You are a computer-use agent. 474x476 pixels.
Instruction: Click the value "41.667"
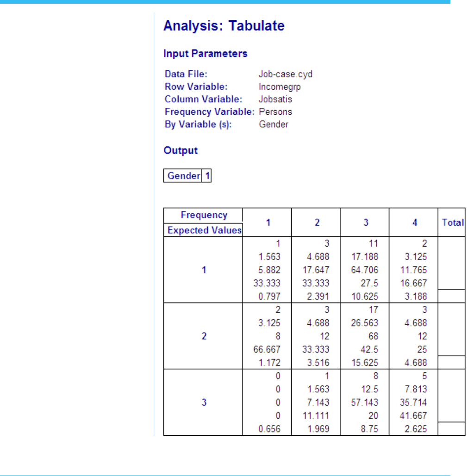413,415
